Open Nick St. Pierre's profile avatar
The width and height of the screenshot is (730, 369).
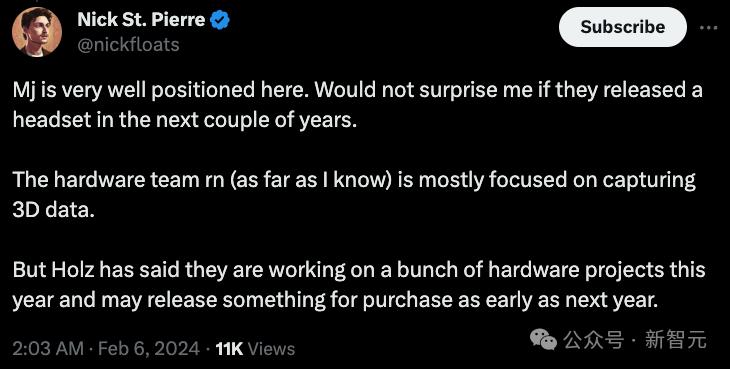[x=37, y=32]
